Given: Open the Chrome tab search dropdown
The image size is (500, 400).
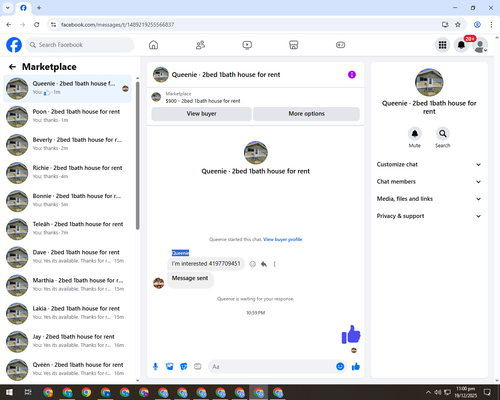Looking at the screenshot, I should pos(8,8).
